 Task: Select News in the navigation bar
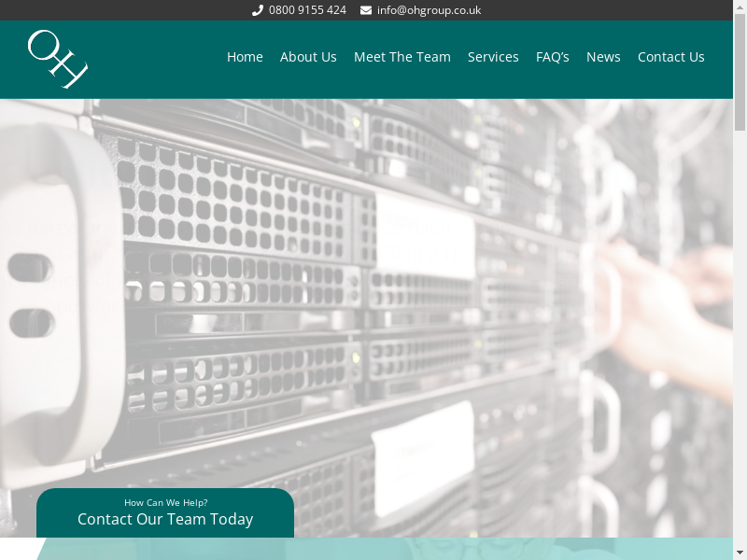pos(603,57)
